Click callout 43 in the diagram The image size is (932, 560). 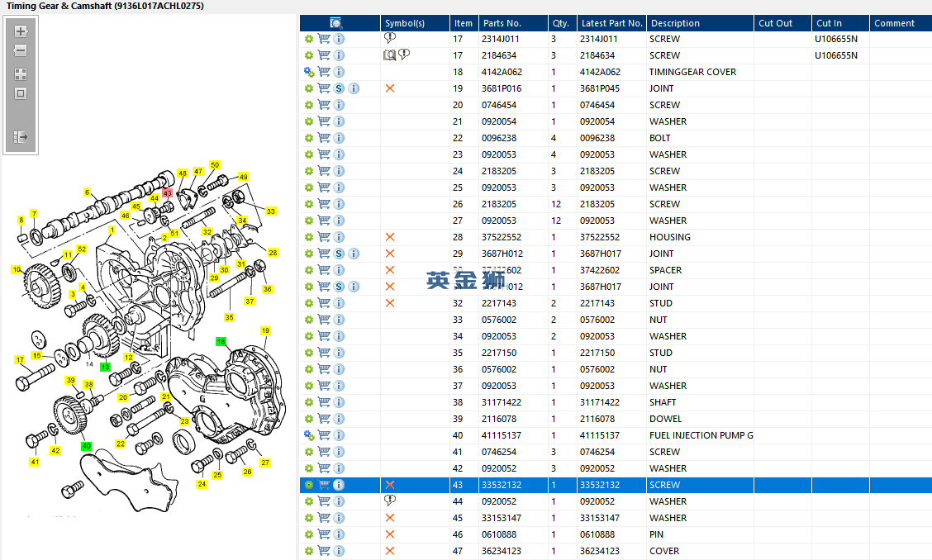coord(168,193)
